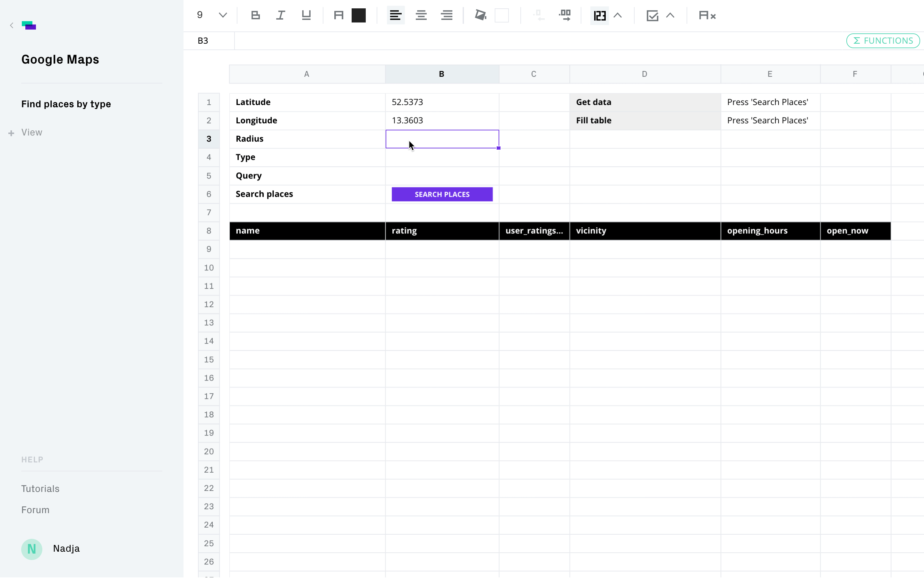Click the plus icon beside View

[11, 133]
